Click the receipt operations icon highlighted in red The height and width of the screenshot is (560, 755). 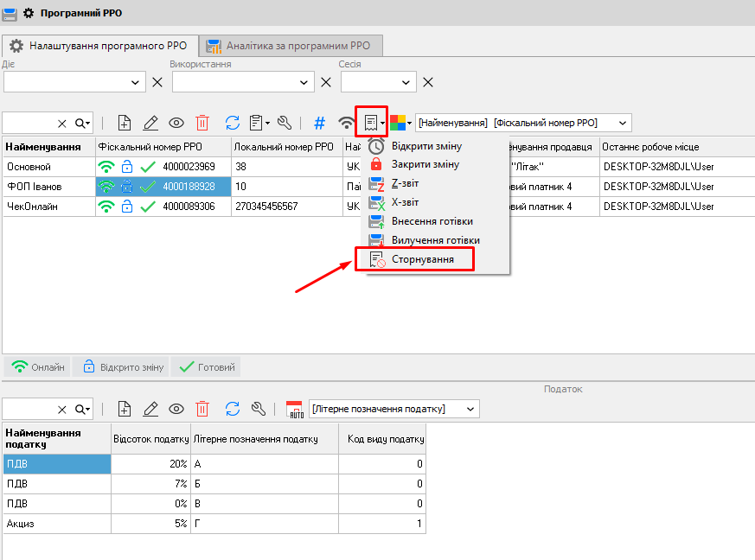(x=371, y=123)
